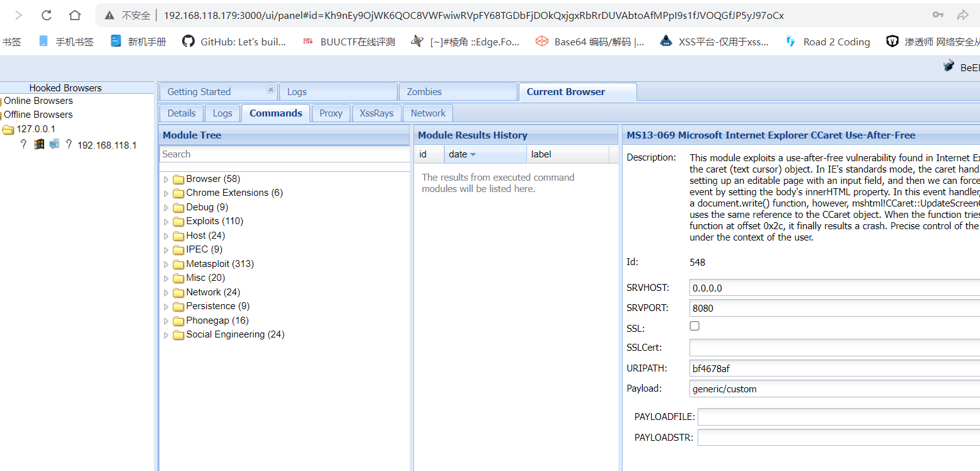Click the insecure-site warning icon
The image size is (980, 471).
click(x=110, y=15)
